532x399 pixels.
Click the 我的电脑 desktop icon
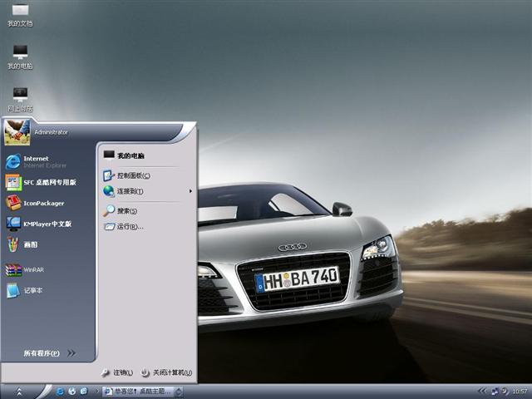tap(20, 57)
